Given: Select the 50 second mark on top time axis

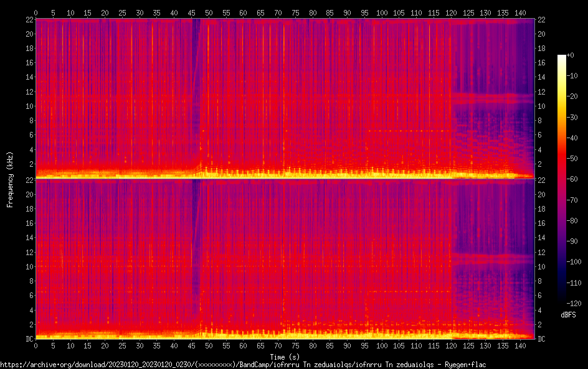Looking at the screenshot, I should 209,12.
